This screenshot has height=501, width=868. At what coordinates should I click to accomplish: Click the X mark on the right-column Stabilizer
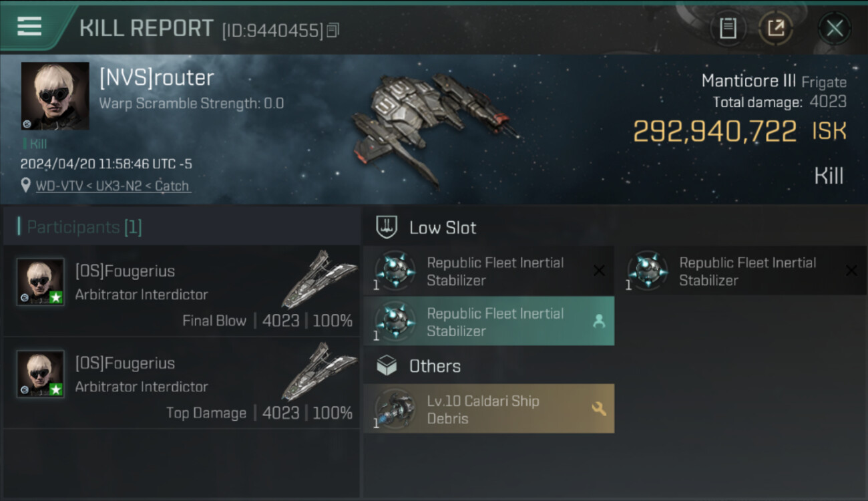[851, 271]
